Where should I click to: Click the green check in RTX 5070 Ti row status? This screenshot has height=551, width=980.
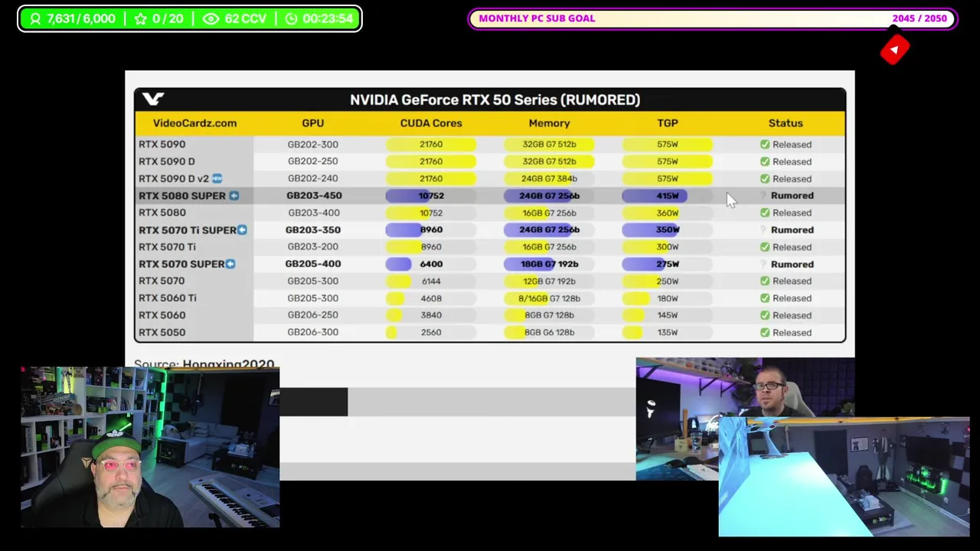click(765, 247)
